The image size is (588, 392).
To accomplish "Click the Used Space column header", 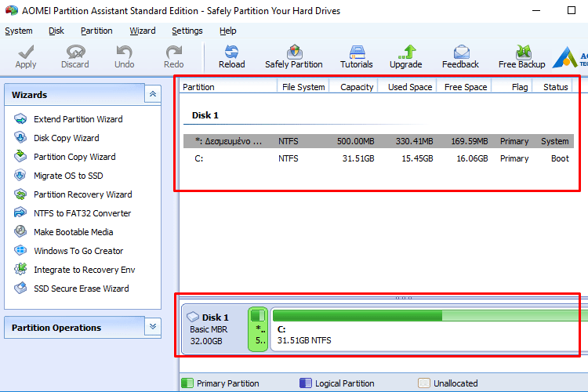I will (x=408, y=87).
